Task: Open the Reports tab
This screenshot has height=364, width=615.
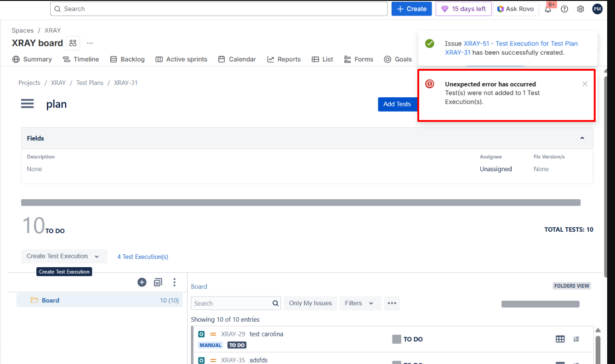Action: tap(284, 59)
